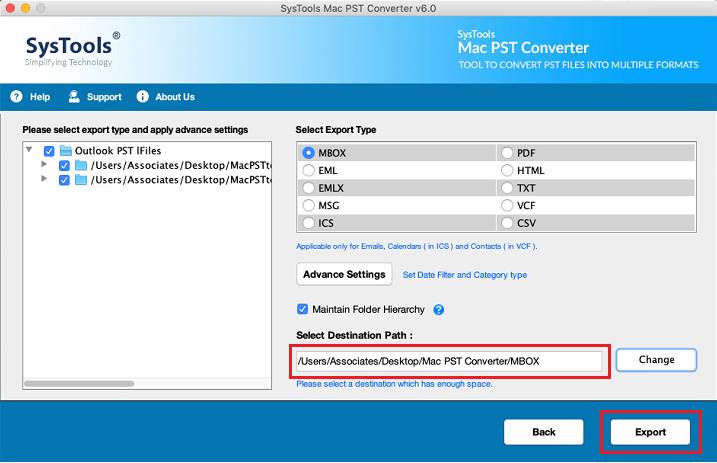The width and height of the screenshot is (717, 463).
Task: Expand the second /Users/Associates tree node
Action: tap(44, 178)
